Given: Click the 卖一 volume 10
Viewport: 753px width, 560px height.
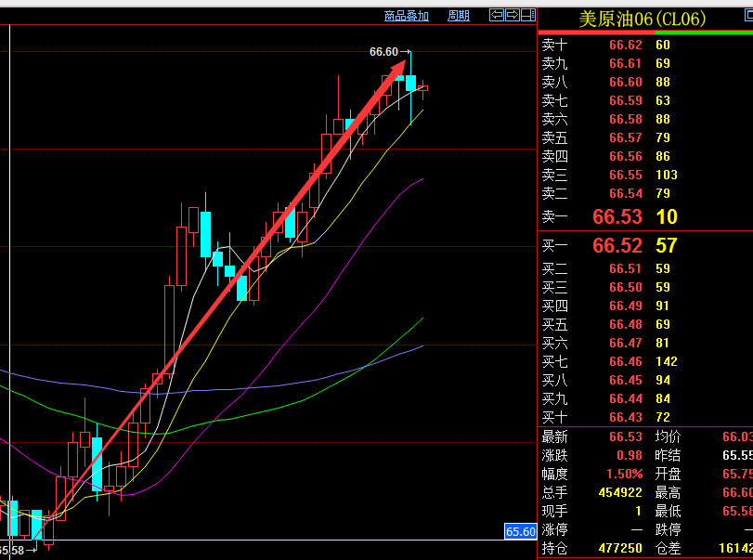Looking at the screenshot, I should 667,217.
